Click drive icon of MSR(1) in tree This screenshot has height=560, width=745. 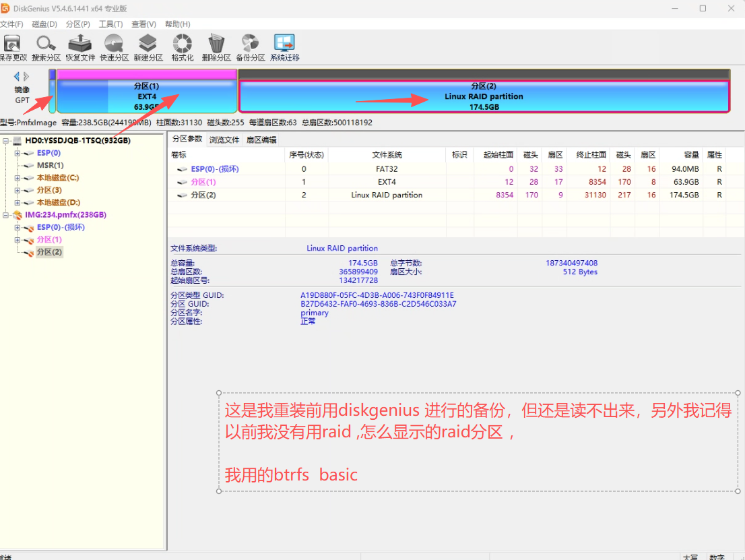pyautogui.click(x=29, y=165)
